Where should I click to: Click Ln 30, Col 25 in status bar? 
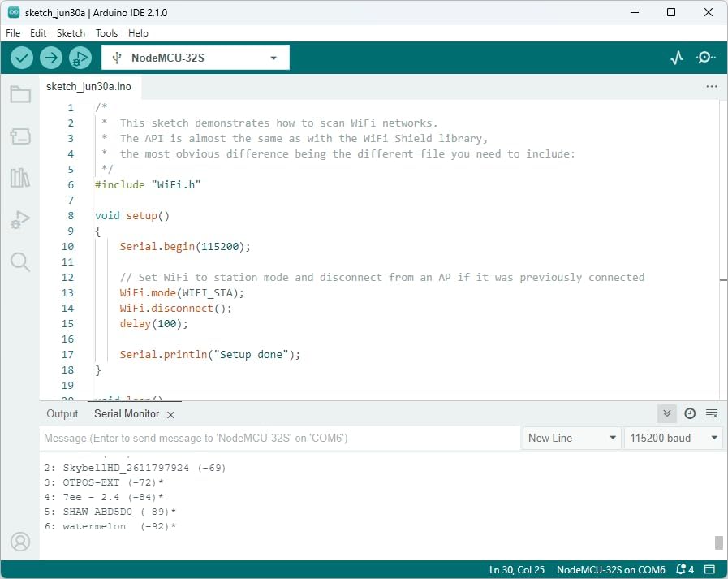click(x=517, y=570)
